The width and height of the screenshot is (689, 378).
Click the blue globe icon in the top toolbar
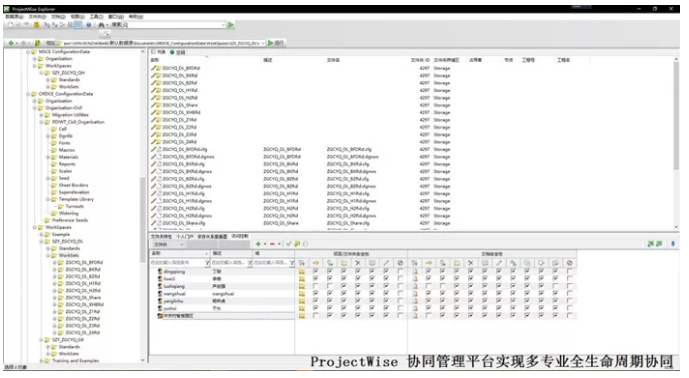point(88,25)
